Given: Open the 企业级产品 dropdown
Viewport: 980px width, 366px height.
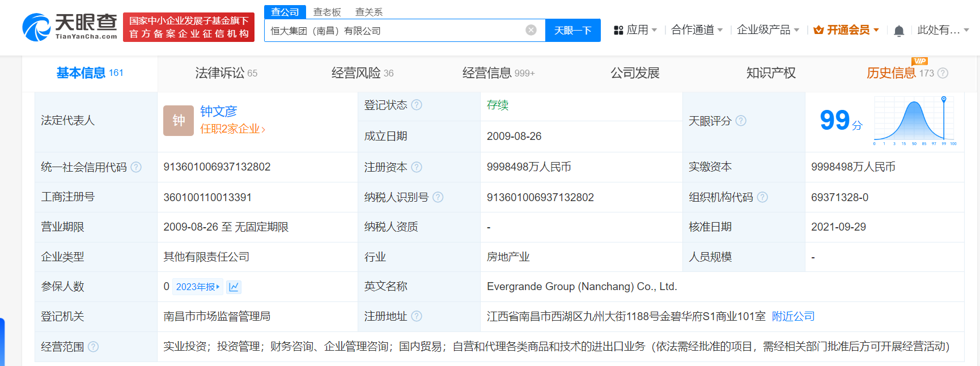Looking at the screenshot, I should 767,30.
